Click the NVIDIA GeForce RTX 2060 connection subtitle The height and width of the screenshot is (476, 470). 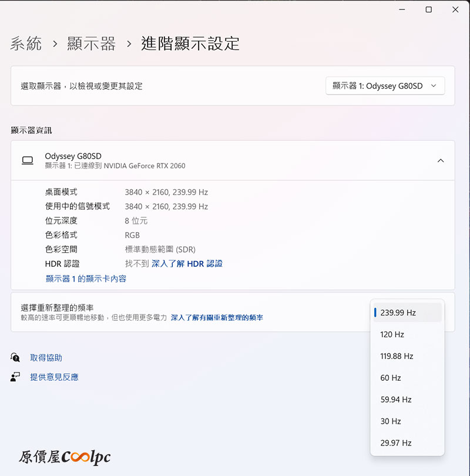(115, 166)
